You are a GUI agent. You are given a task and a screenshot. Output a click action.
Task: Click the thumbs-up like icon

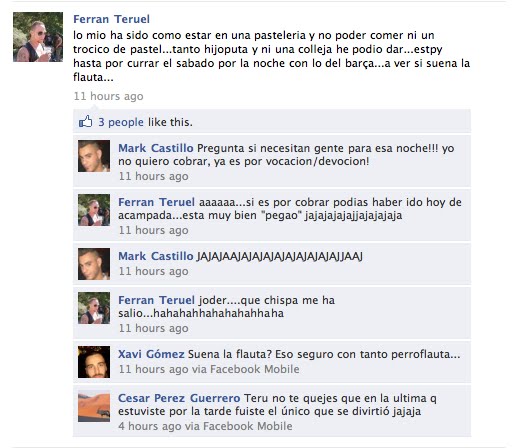click(x=86, y=122)
